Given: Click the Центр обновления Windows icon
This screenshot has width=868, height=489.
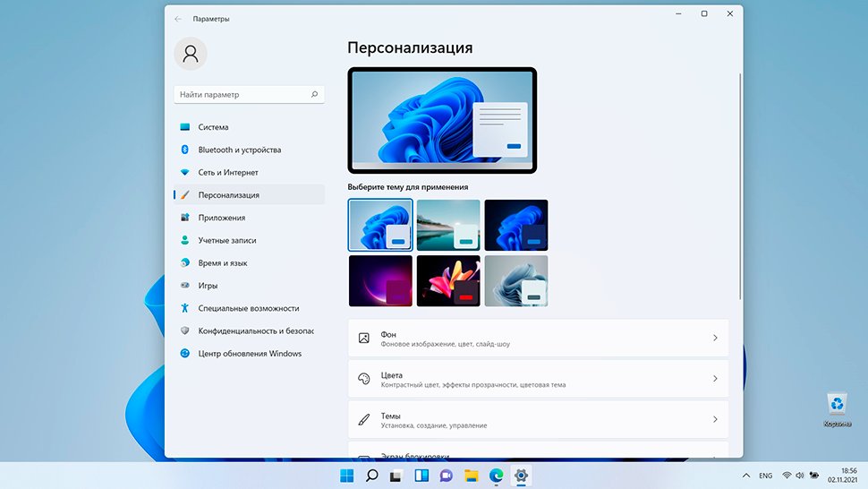Looking at the screenshot, I should click(x=185, y=354).
